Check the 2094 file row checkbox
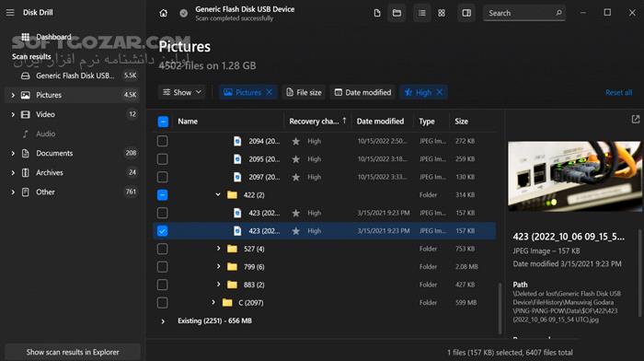This screenshot has height=361, width=644. point(163,141)
